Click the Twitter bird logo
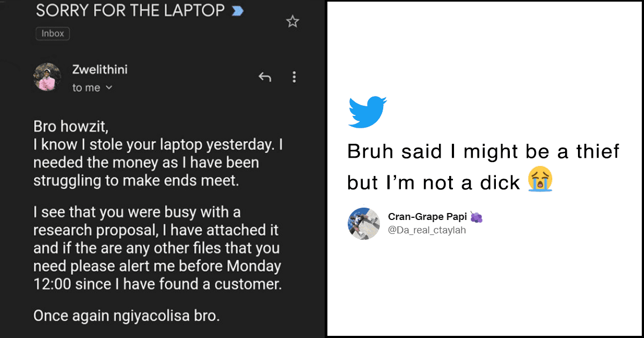 (367, 111)
